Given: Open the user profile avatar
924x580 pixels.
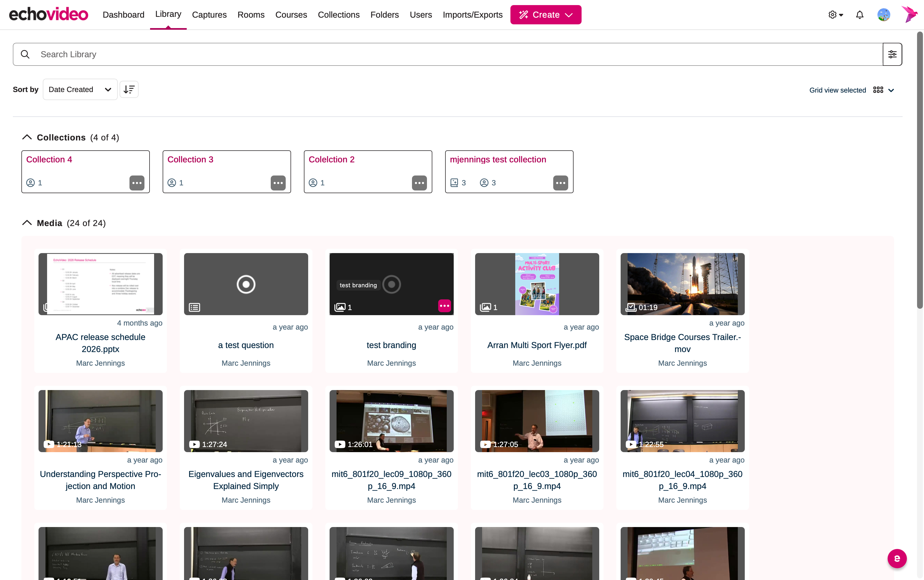Looking at the screenshot, I should point(883,14).
